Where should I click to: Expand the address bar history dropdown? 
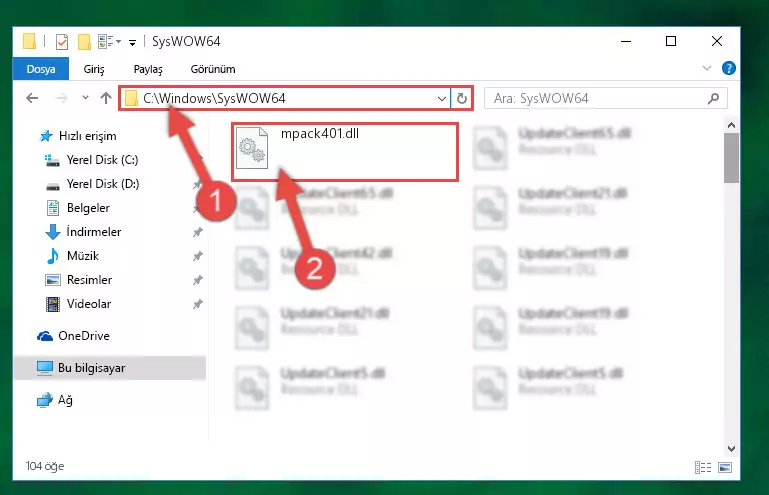[x=441, y=99]
